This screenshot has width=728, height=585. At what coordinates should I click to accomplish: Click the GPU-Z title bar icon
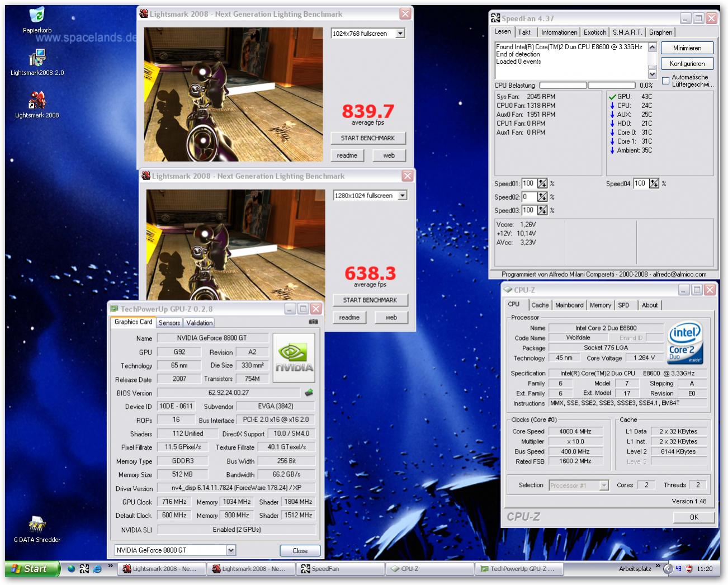[115, 309]
